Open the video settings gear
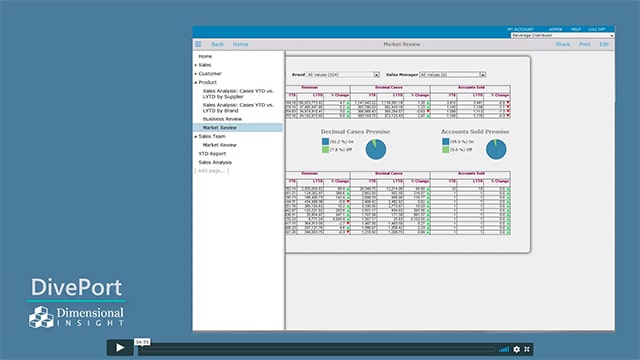The height and width of the screenshot is (360, 640). (x=517, y=349)
